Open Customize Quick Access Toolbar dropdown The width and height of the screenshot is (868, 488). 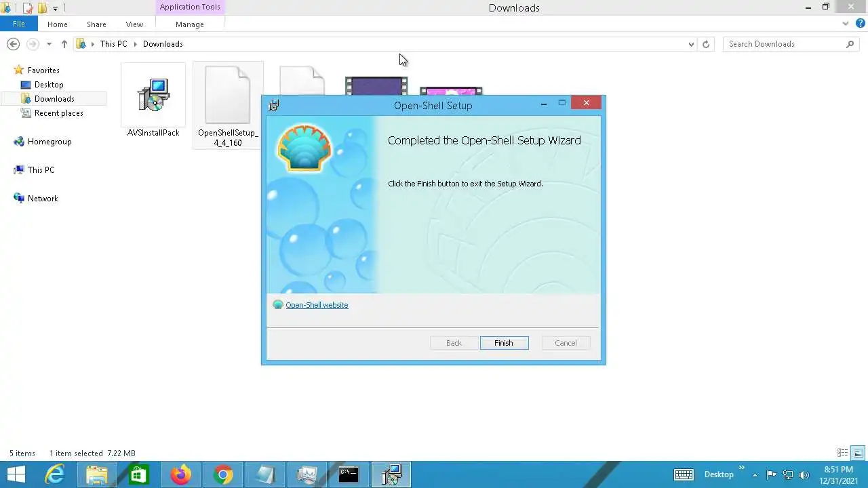[x=56, y=9]
